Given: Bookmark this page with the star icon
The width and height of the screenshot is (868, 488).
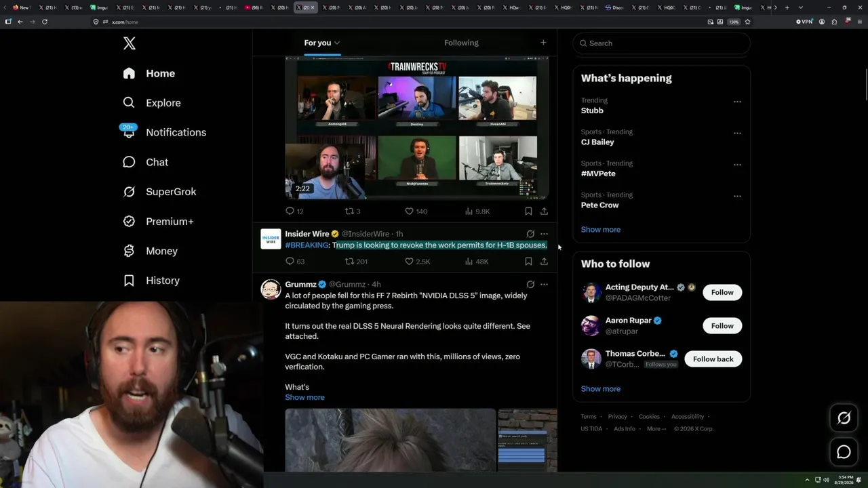Looking at the screenshot, I should coord(747,22).
